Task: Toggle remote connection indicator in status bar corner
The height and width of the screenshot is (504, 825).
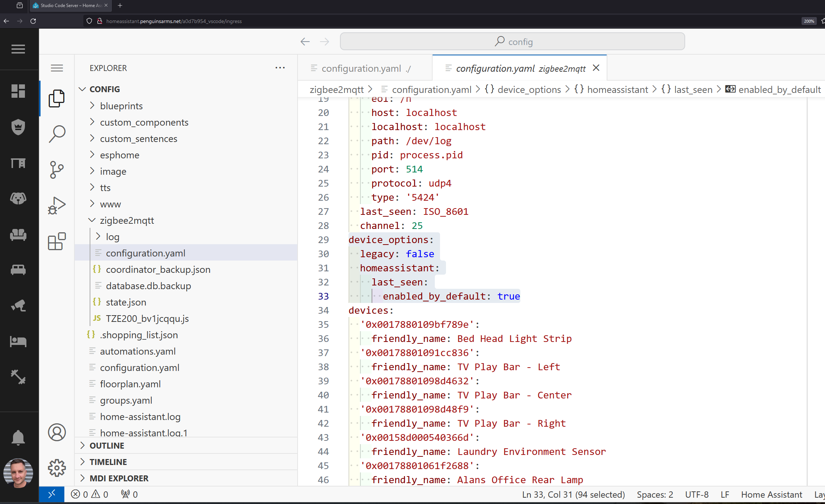Action: 52,494
